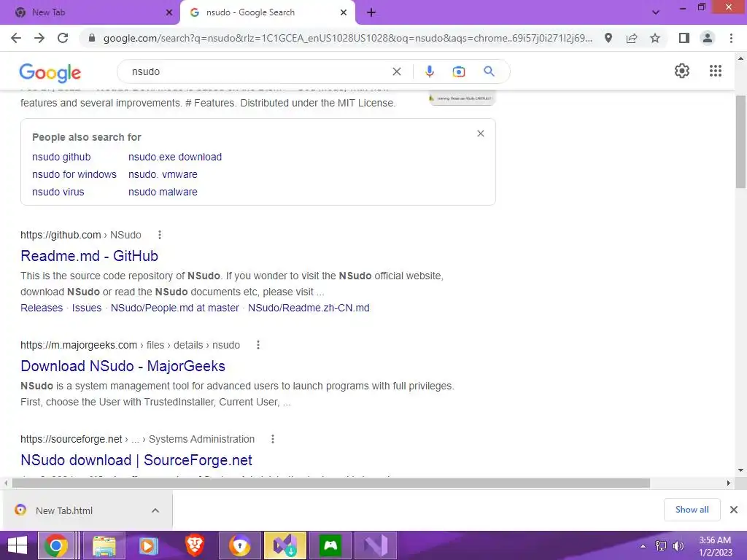Open Chrome three-dot menu

[731, 38]
